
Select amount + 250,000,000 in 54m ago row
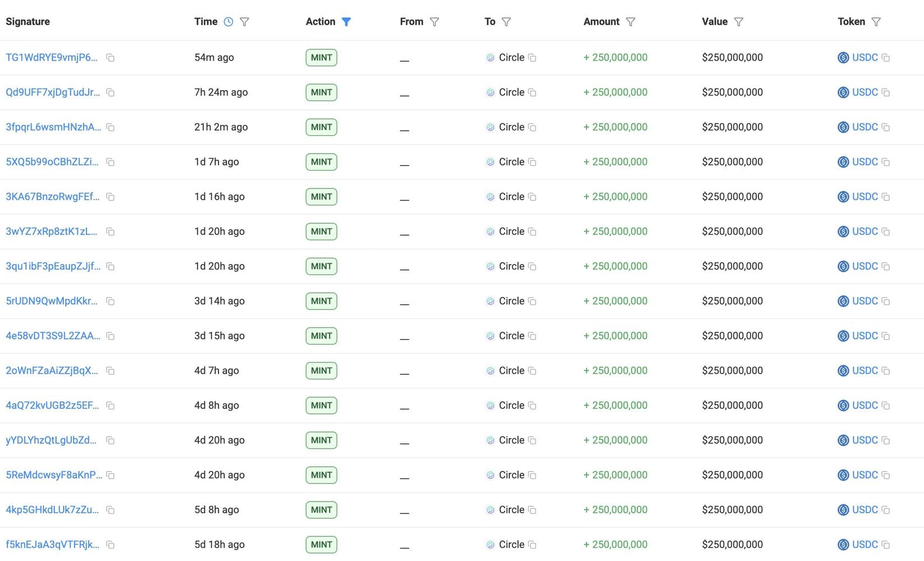click(x=615, y=57)
